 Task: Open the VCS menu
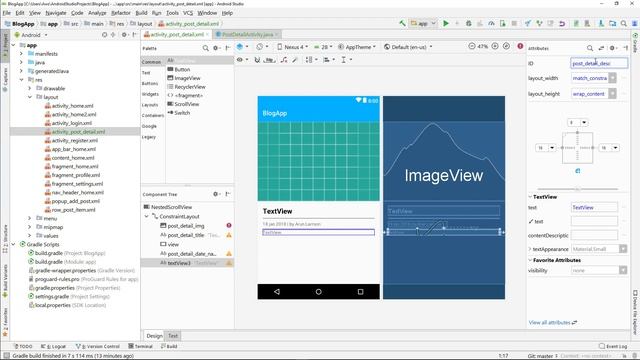[188, 13]
